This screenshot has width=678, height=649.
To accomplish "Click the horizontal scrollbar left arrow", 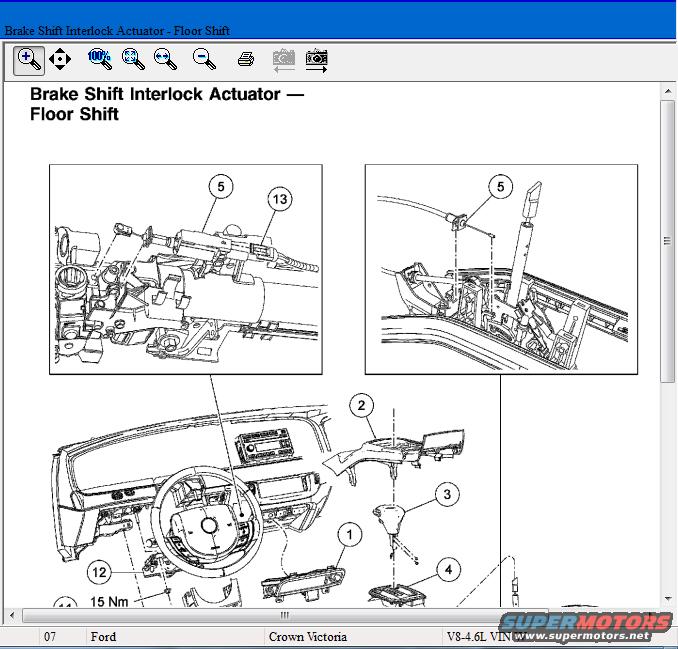I will point(29,615).
